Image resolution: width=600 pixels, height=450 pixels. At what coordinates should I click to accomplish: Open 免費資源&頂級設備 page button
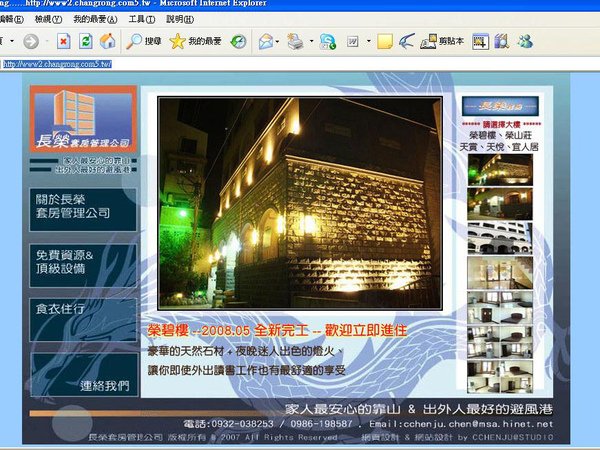pos(83,266)
